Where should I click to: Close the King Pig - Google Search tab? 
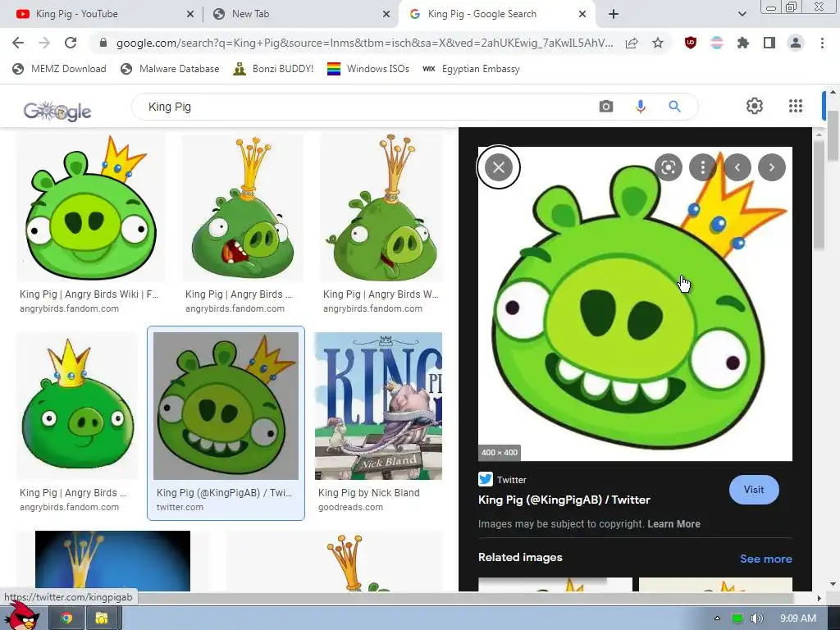pyautogui.click(x=582, y=15)
